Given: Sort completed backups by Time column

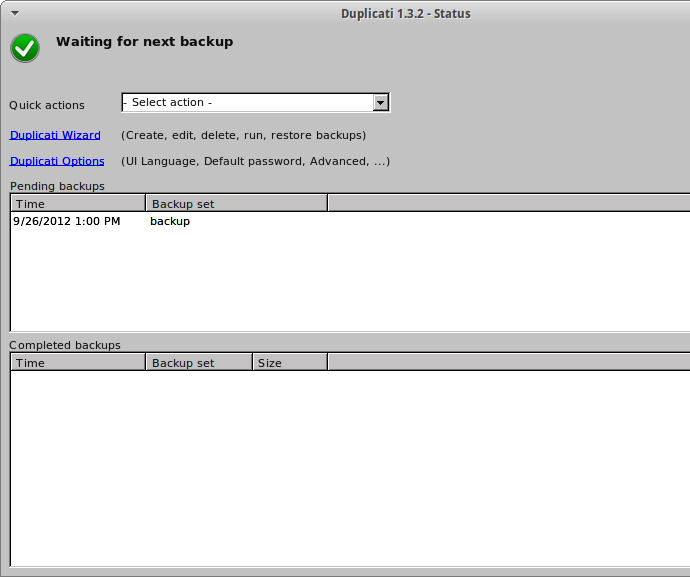Looking at the screenshot, I should click(78, 363).
